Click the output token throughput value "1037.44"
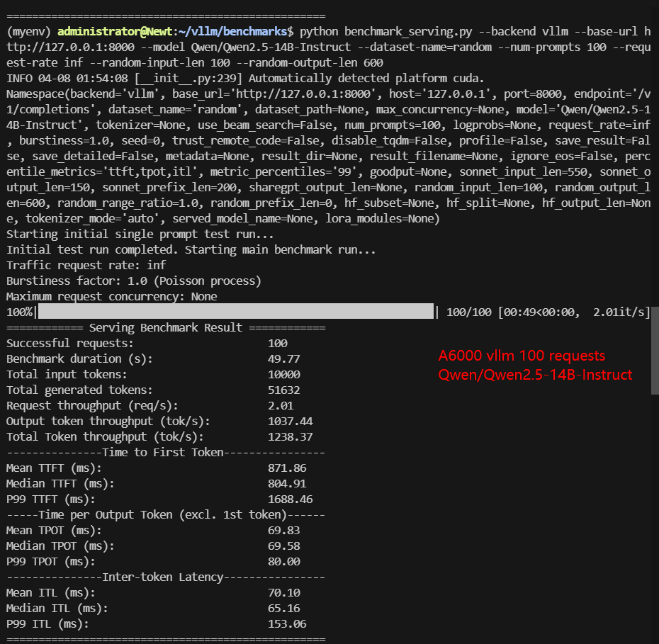659x644 pixels. click(x=291, y=422)
